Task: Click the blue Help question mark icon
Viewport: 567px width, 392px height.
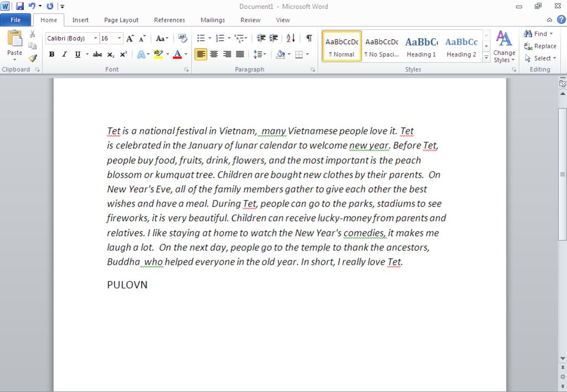Action: click(561, 19)
